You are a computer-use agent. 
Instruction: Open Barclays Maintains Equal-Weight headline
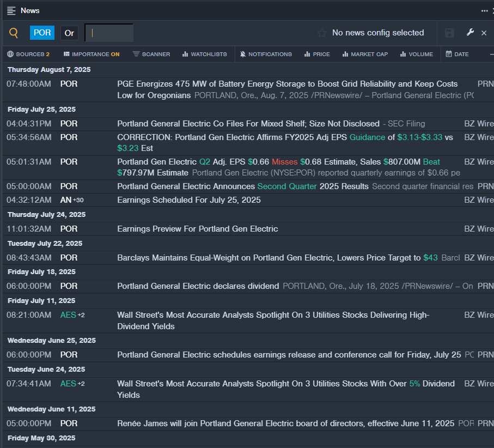[x=277, y=258]
